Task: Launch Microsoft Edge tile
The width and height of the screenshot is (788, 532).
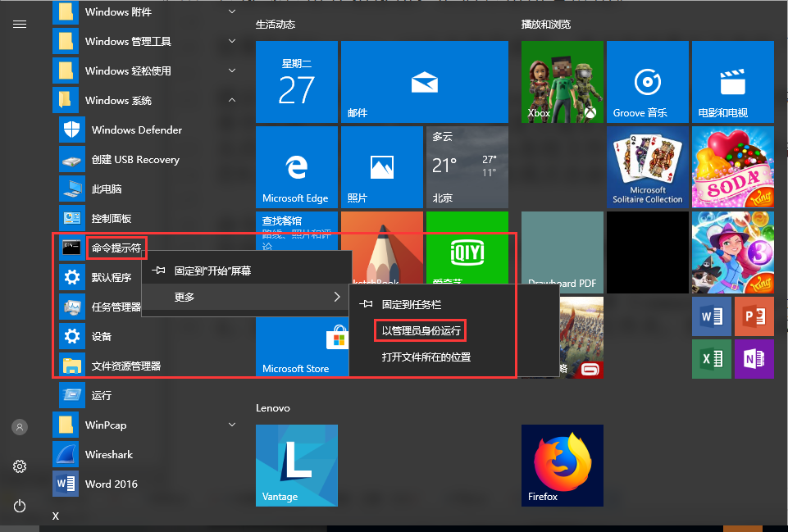Action: pyautogui.click(x=296, y=166)
